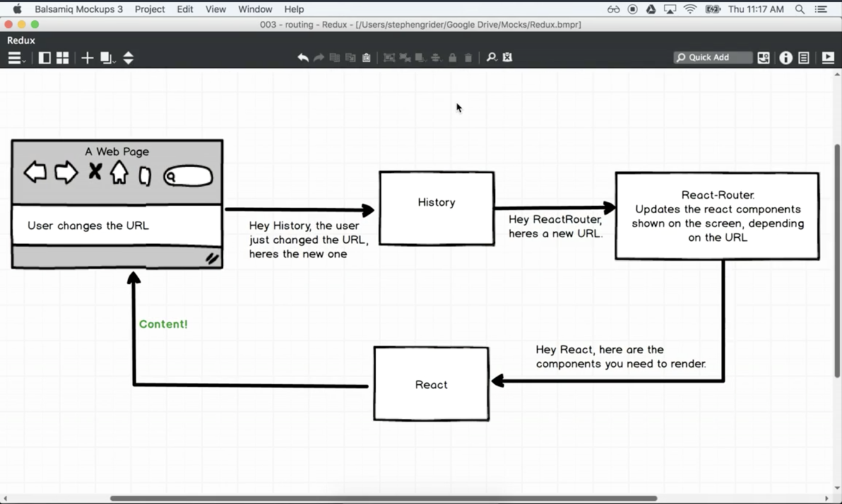Image resolution: width=842 pixels, height=504 pixels.
Task: Toggle the project notes panel icon
Action: click(x=803, y=57)
